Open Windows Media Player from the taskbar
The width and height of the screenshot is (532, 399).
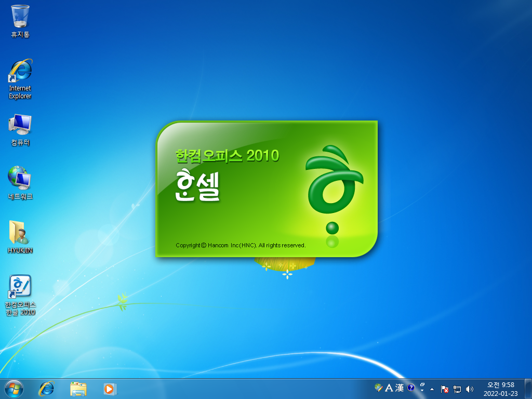coord(110,389)
